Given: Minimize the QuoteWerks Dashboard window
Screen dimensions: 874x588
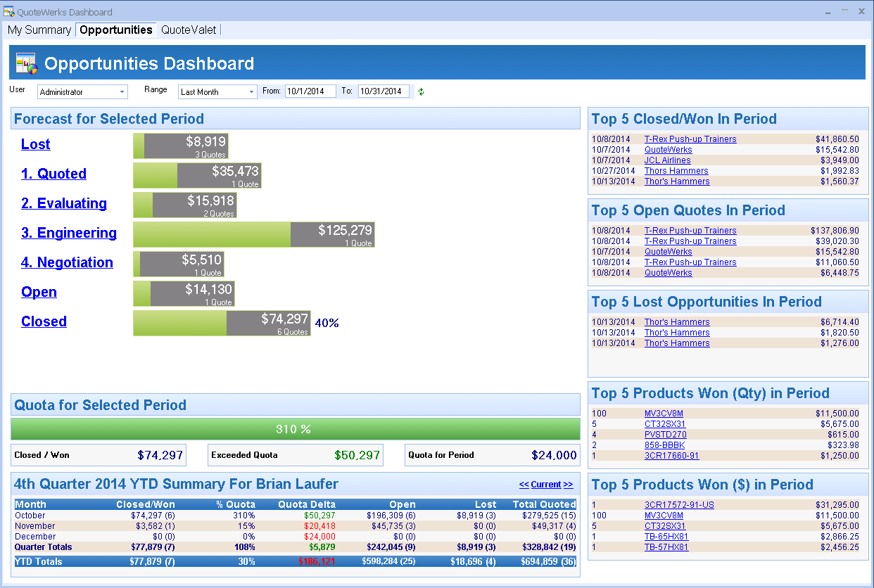Looking at the screenshot, I should pyautogui.click(x=844, y=11).
